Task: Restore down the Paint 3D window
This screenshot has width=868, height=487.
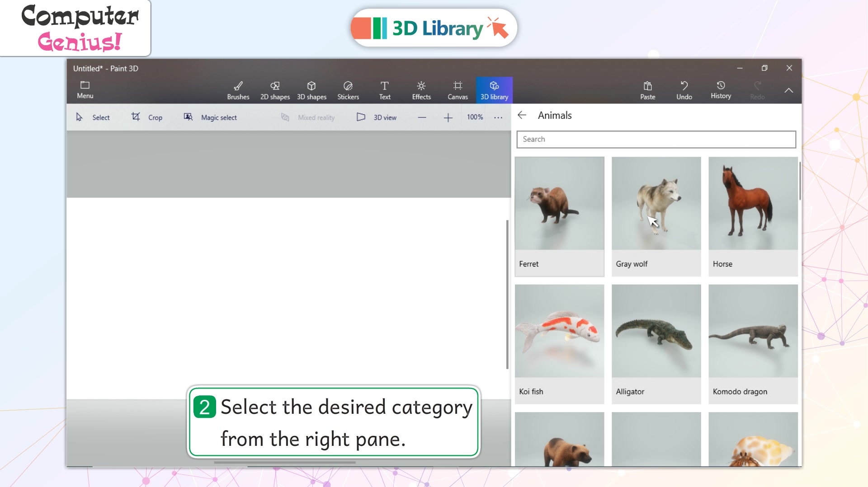Action: pyautogui.click(x=764, y=68)
